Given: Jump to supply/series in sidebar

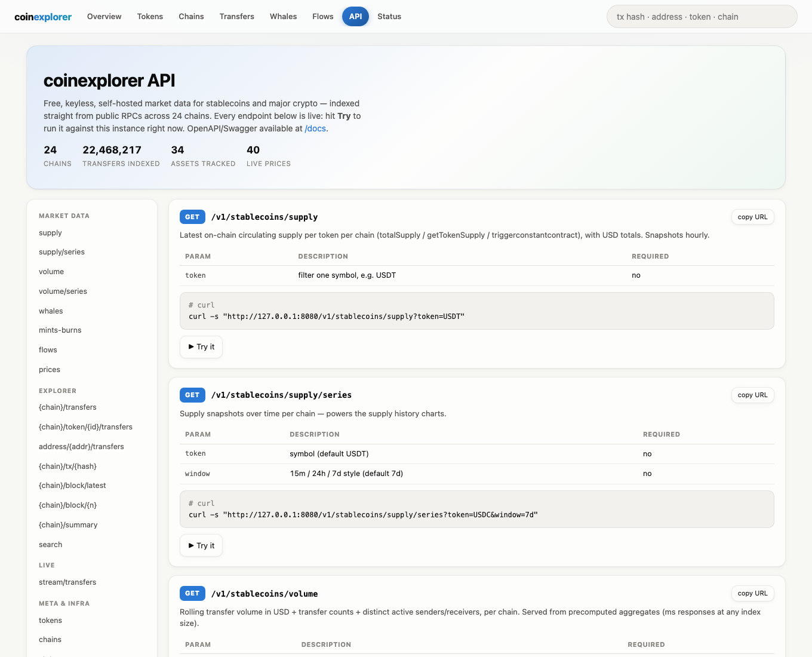Looking at the screenshot, I should pyautogui.click(x=61, y=252).
